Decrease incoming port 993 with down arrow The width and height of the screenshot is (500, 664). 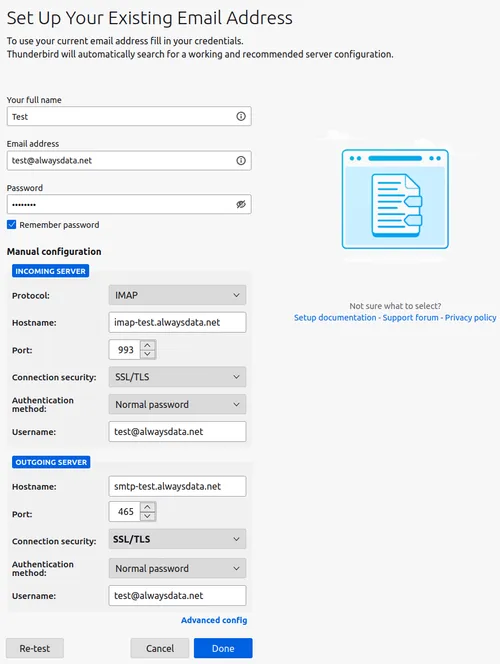coord(148,354)
